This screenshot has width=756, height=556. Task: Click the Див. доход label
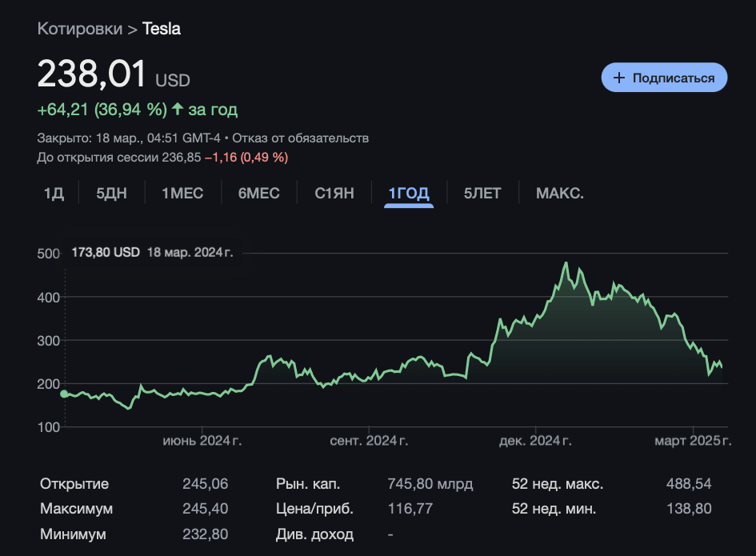[315, 534]
